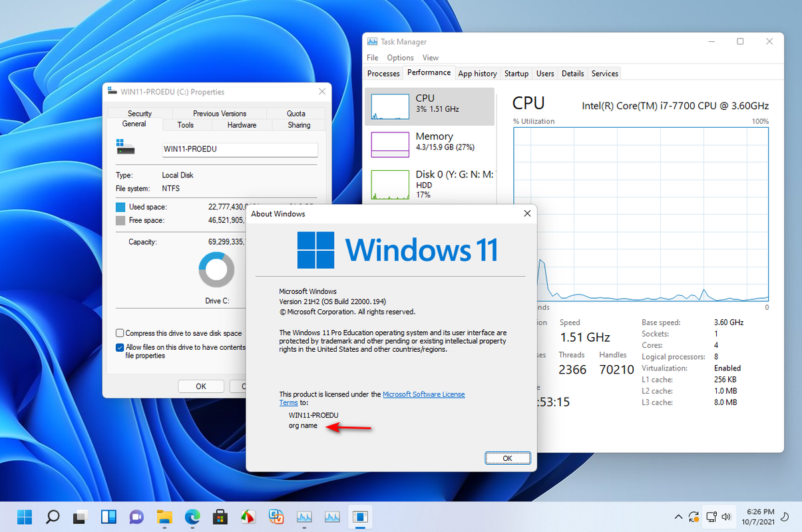This screenshot has height=532, width=802.
Task: Switch to the Users tab
Action: (x=545, y=74)
